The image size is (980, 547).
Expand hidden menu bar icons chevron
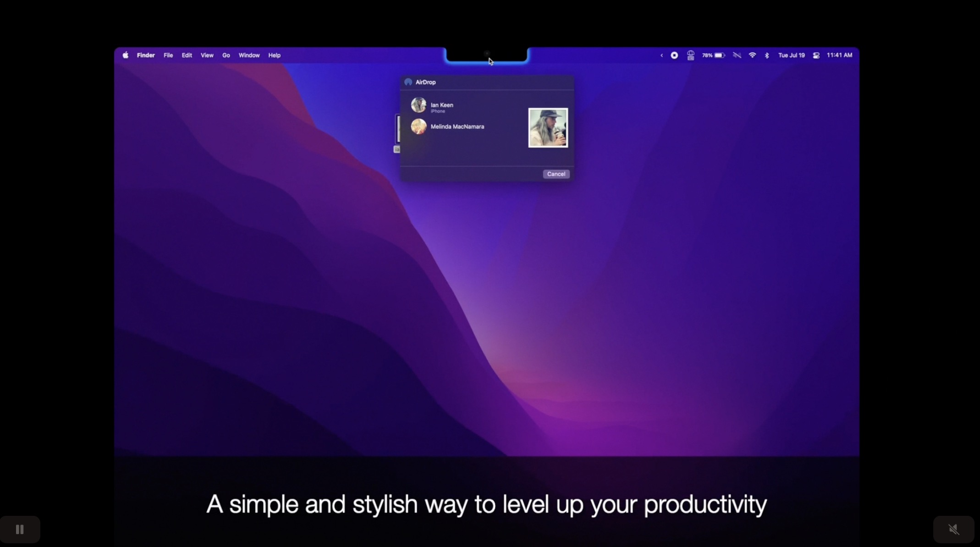[x=661, y=55]
